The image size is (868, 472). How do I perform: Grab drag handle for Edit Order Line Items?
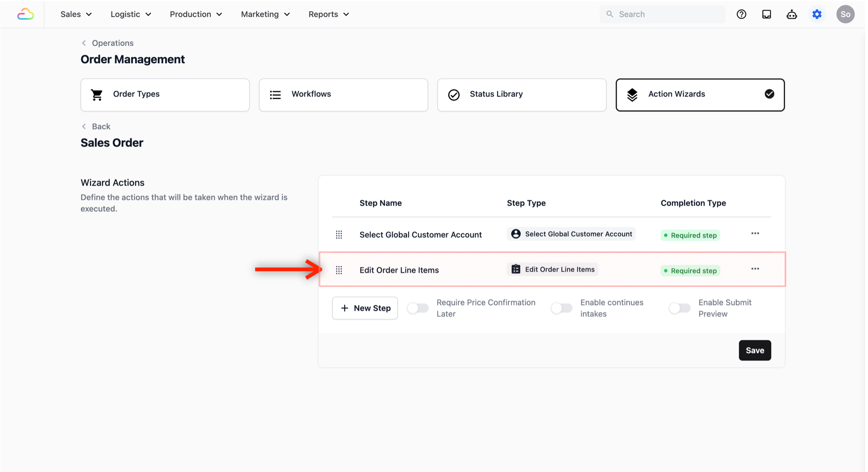pyautogui.click(x=339, y=270)
